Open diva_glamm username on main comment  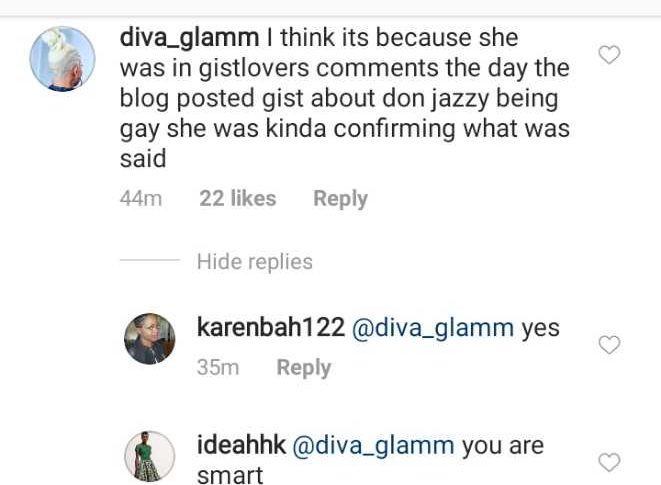pyautogui.click(x=189, y=38)
